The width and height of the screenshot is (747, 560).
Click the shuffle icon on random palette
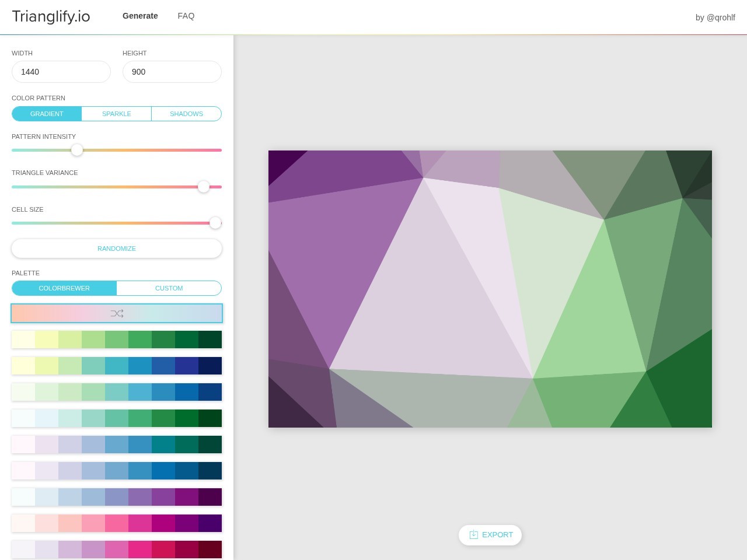(117, 313)
